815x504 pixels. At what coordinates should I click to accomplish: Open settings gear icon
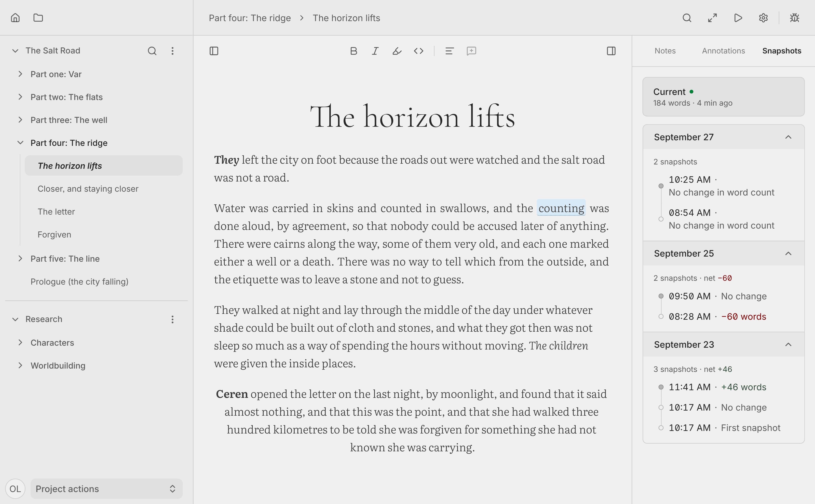pos(764,18)
